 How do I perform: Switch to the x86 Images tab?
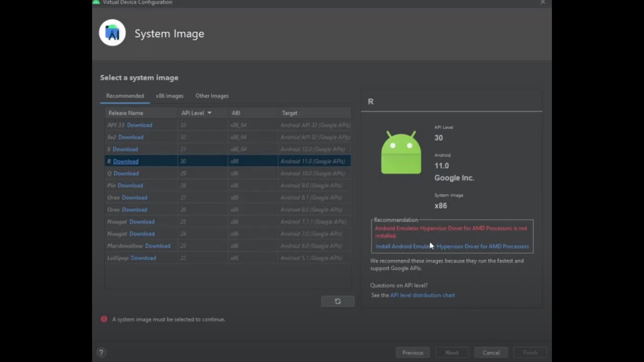(170, 96)
